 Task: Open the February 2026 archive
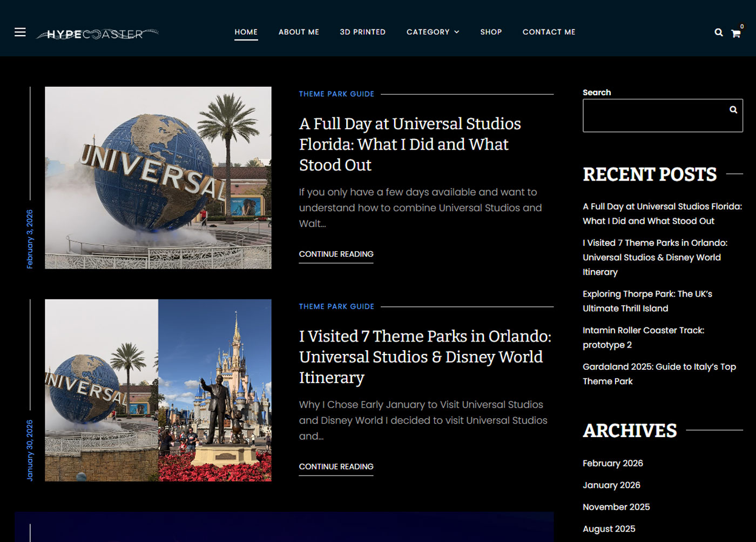point(613,463)
